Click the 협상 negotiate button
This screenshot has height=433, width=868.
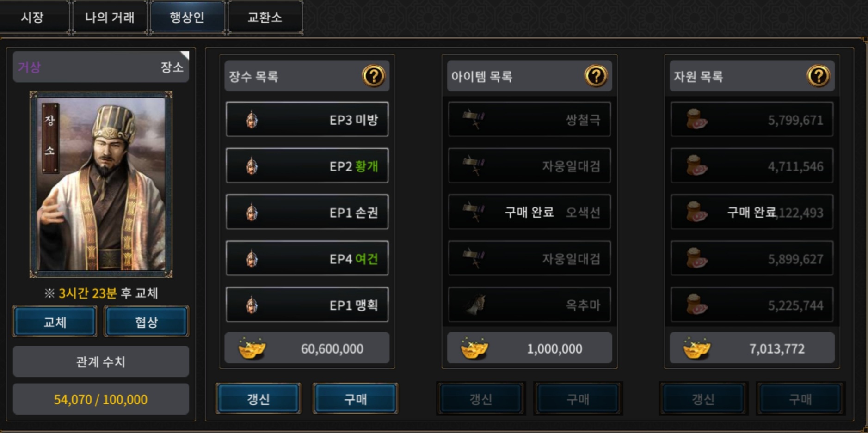pyautogui.click(x=147, y=322)
